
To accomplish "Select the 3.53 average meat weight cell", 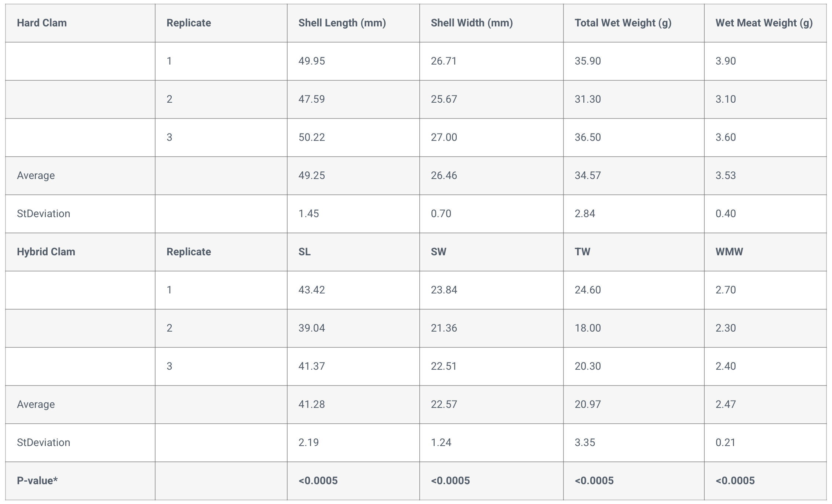I will click(x=725, y=175).
